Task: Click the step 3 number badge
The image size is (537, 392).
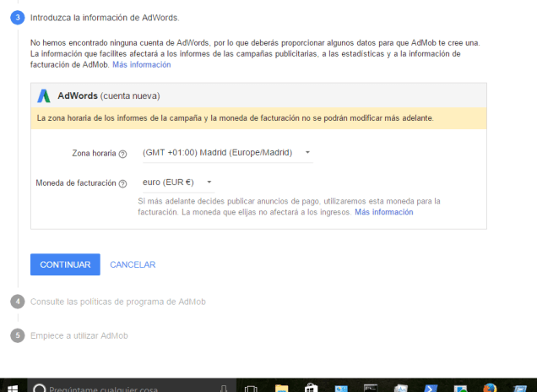Action: (18, 17)
